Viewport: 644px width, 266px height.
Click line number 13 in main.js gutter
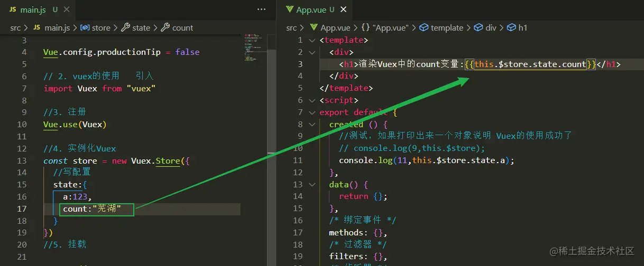[x=22, y=160]
